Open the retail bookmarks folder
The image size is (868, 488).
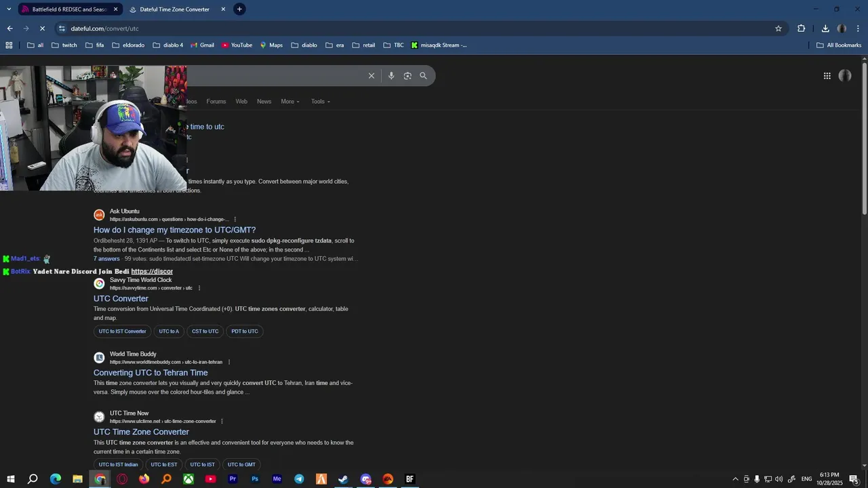[x=363, y=45]
